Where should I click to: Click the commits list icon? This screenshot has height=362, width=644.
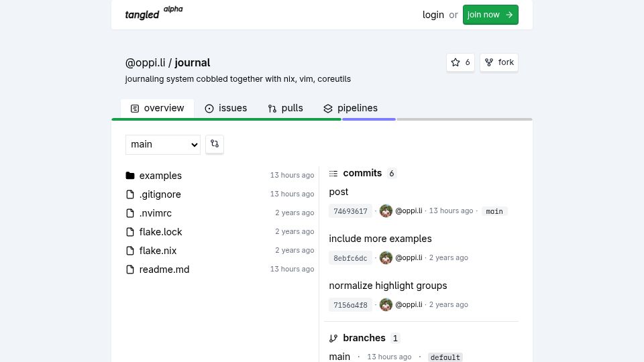coord(333,174)
